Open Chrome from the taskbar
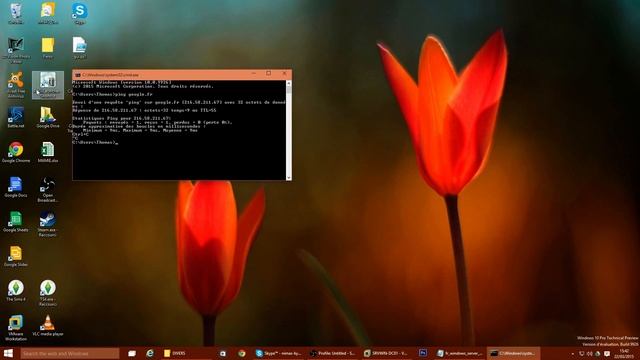Screen dimensions: 640x360 (242, 353)
